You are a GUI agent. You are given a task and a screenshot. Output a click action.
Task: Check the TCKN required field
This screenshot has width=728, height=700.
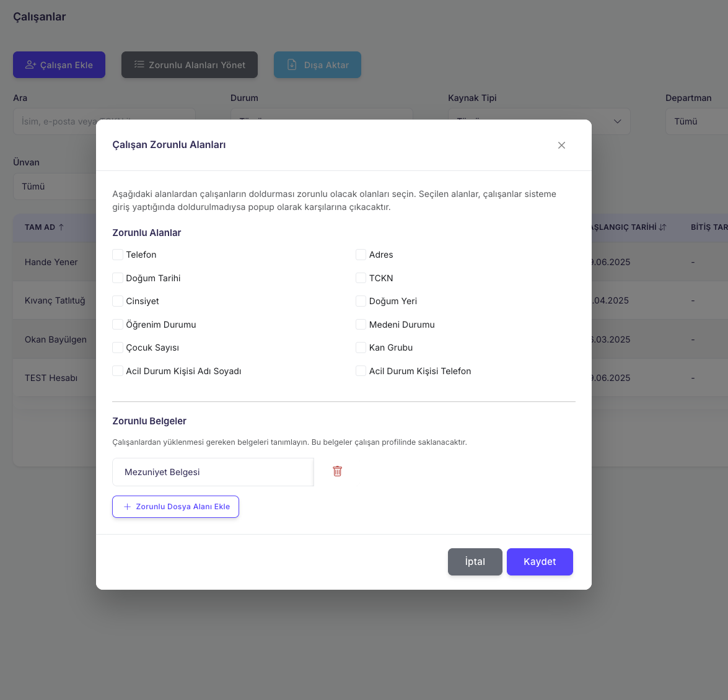coord(361,278)
